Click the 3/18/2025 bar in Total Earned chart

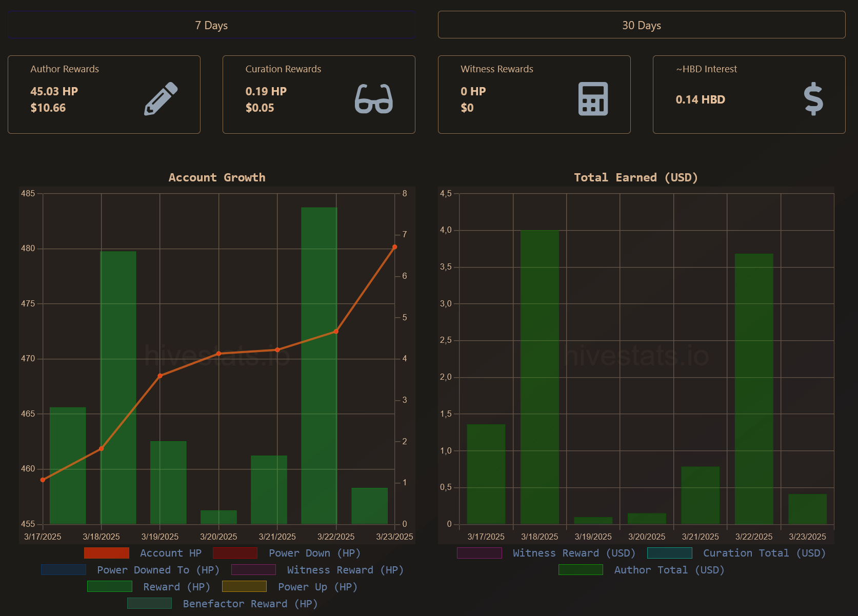[x=540, y=377]
